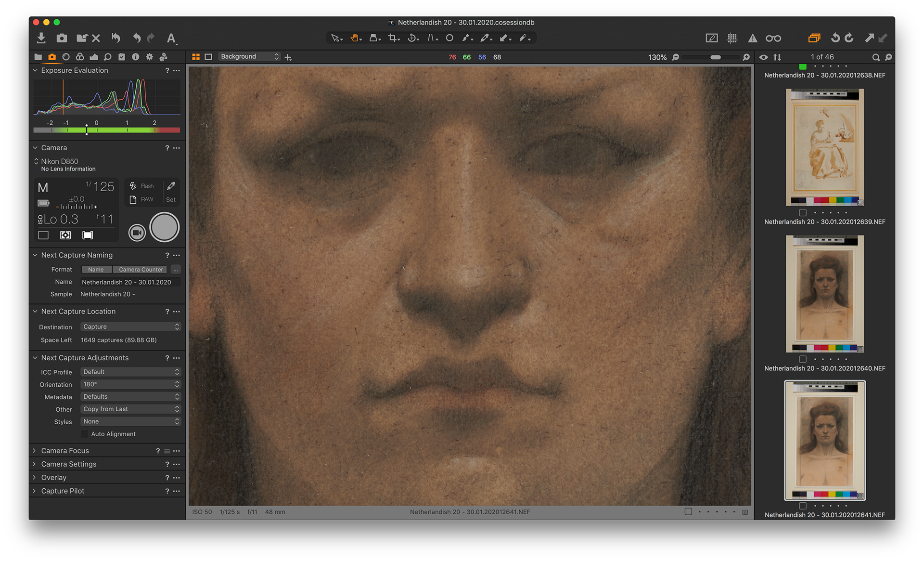Open the Exposure tool tab
Screen dimensions: 924x561
pos(94,57)
